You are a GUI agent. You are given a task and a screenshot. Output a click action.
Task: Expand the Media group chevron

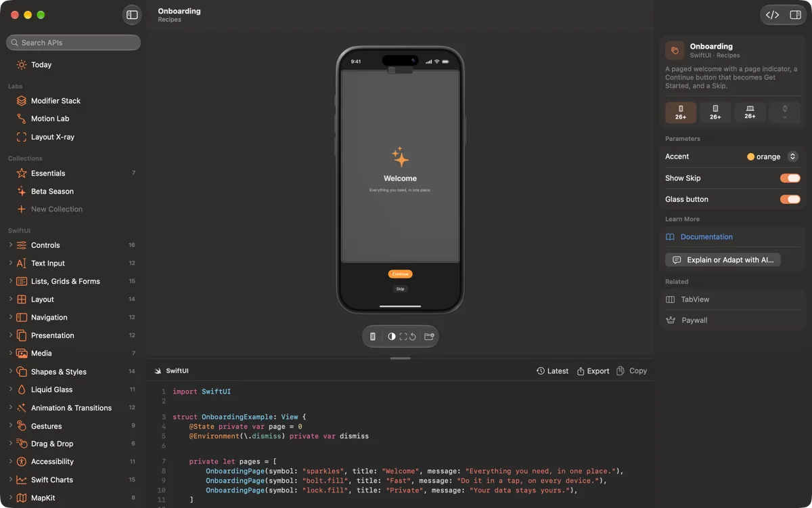tap(10, 353)
